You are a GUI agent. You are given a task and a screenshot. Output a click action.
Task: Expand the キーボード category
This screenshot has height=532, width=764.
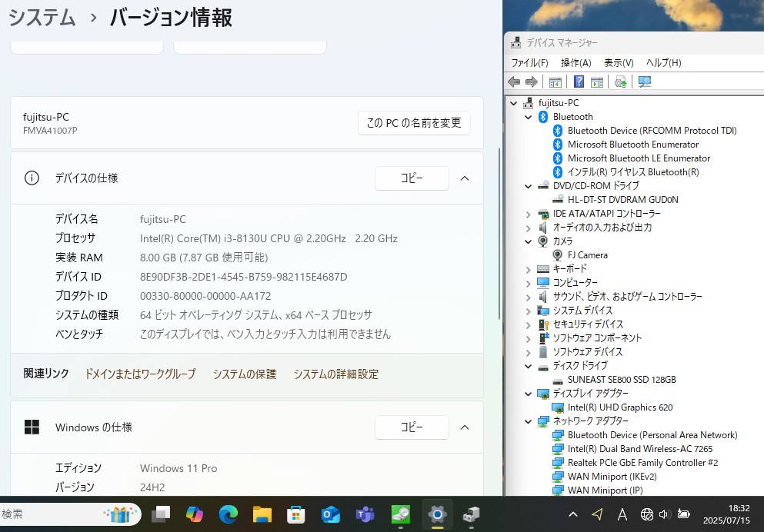coord(528,269)
